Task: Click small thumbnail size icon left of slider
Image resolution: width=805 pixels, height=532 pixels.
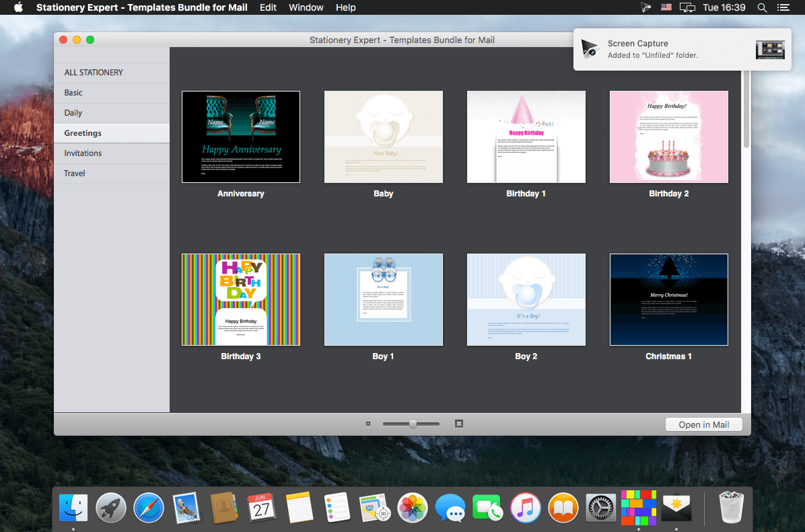Action: pos(368,424)
